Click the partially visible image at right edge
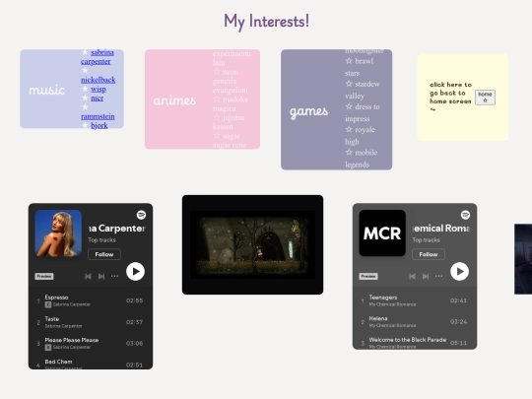Image resolution: width=532 pixels, height=399 pixels. pyautogui.click(x=523, y=259)
